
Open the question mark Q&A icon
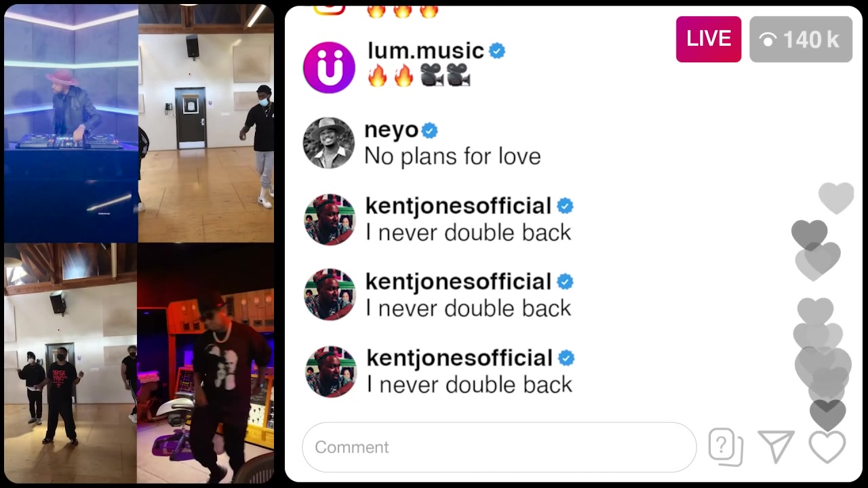pos(726,447)
